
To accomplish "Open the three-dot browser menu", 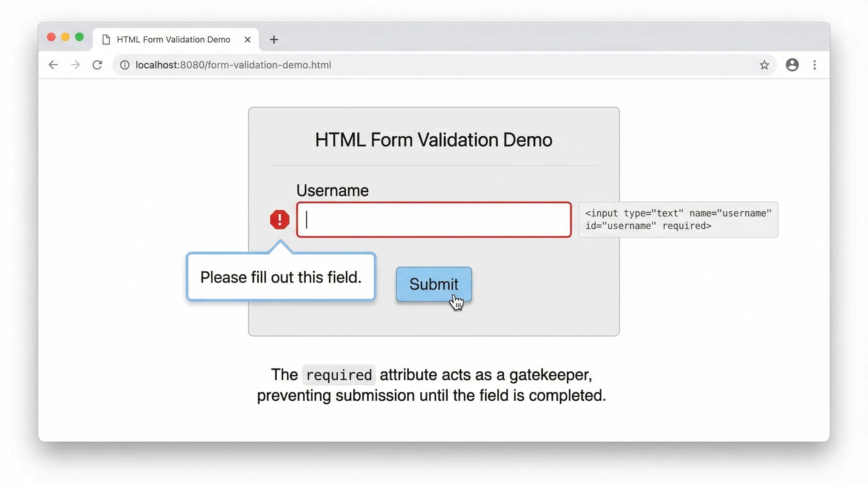I will pyautogui.click(x=814, y=65).
